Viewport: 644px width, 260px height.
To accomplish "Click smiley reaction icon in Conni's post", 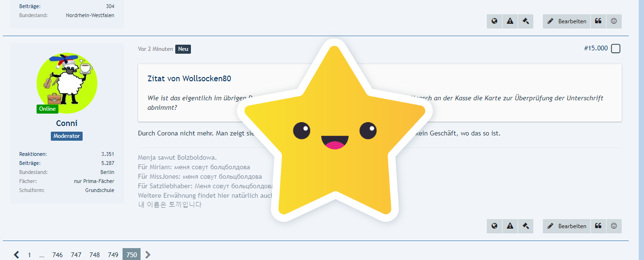I will tap(614, 226).
